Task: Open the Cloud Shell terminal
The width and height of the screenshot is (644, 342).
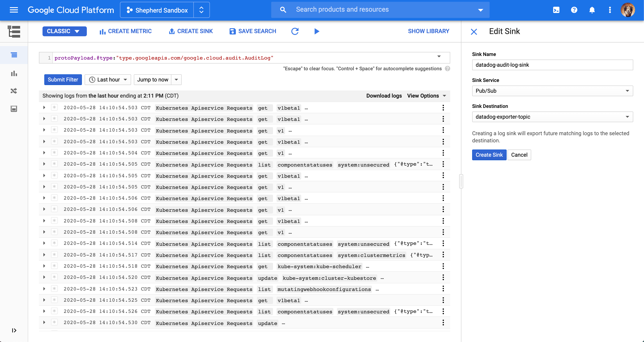Action: tap(556, 10)
